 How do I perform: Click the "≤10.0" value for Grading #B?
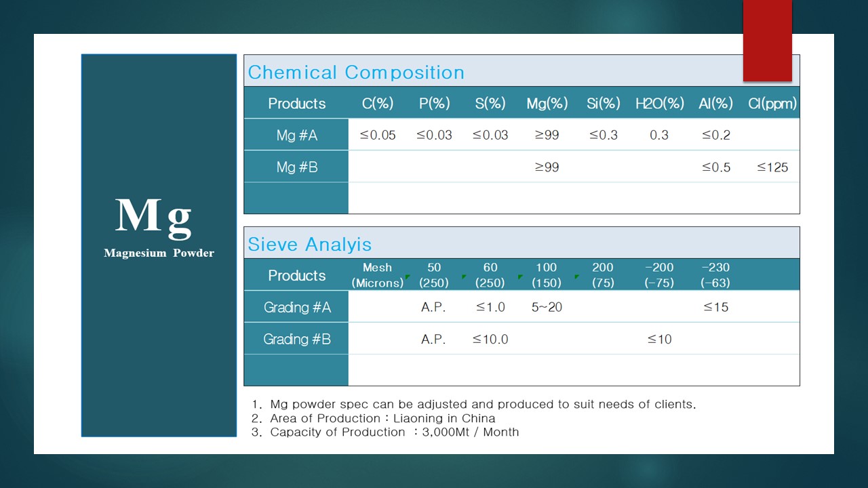(x=490, y=339)
